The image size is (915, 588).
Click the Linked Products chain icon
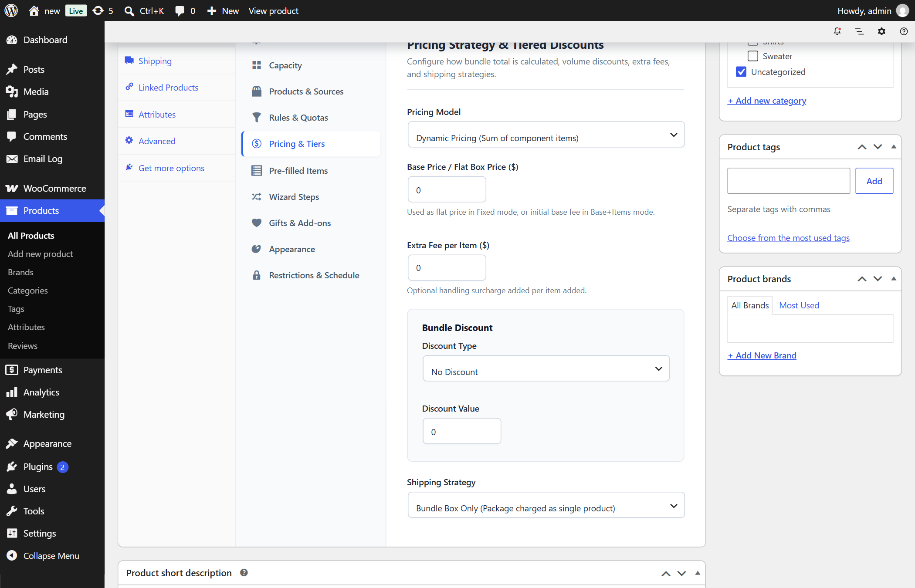click(129, 87)
